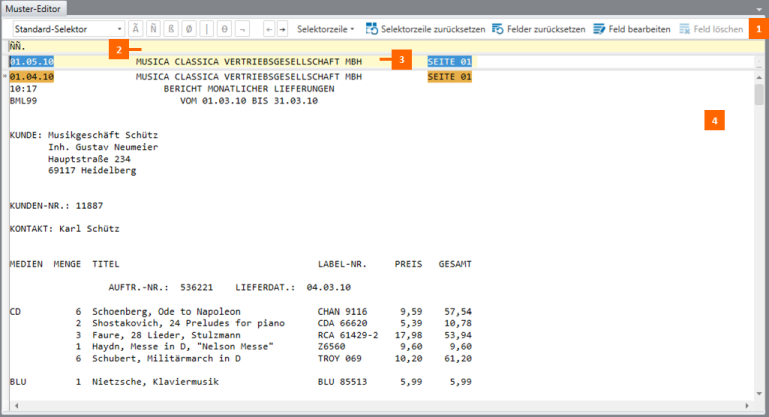Click Felder zurücksetzen button
Screen dimensions: 769x417
tap(539, 29)
